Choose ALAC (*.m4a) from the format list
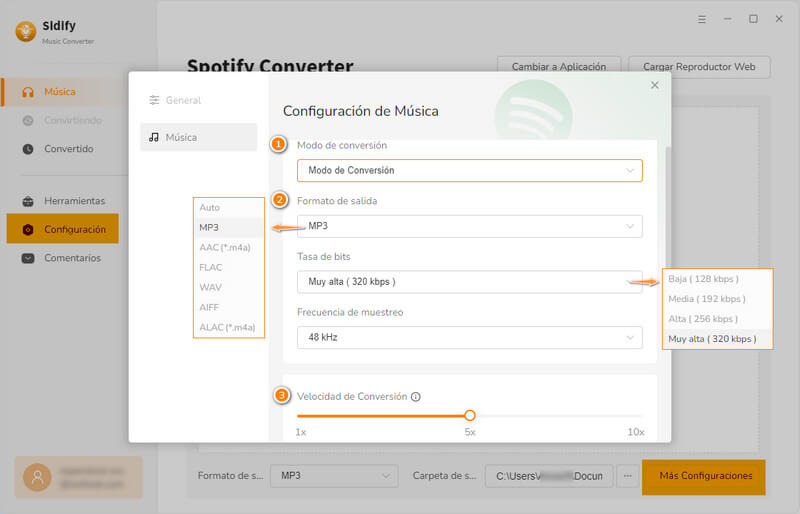 tap(229, 327)
